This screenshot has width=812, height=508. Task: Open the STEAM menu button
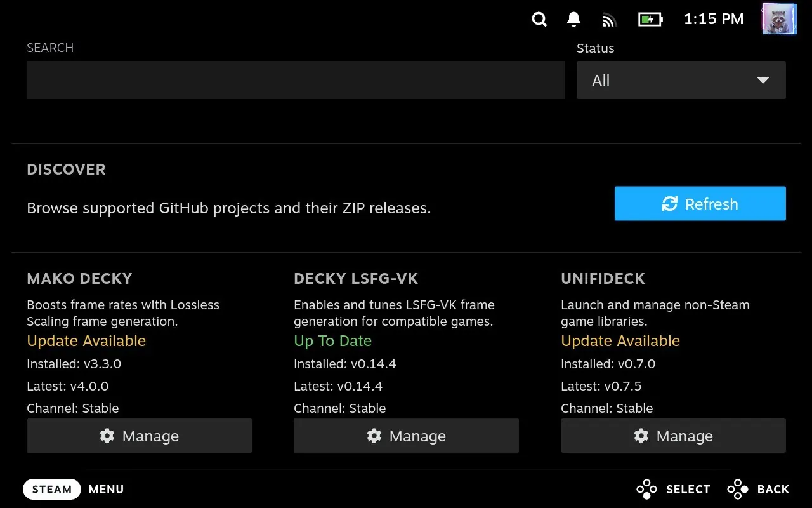coord(52,490)
